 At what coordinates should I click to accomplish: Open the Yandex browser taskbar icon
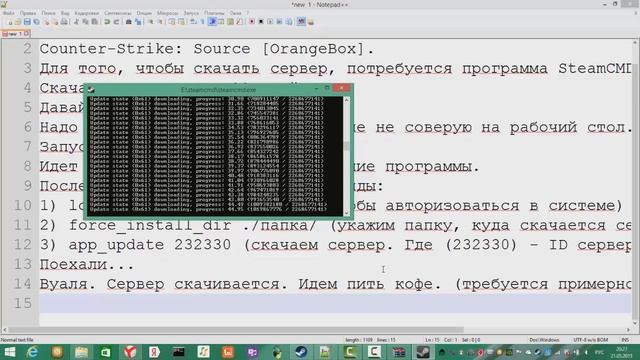[130, 352]
